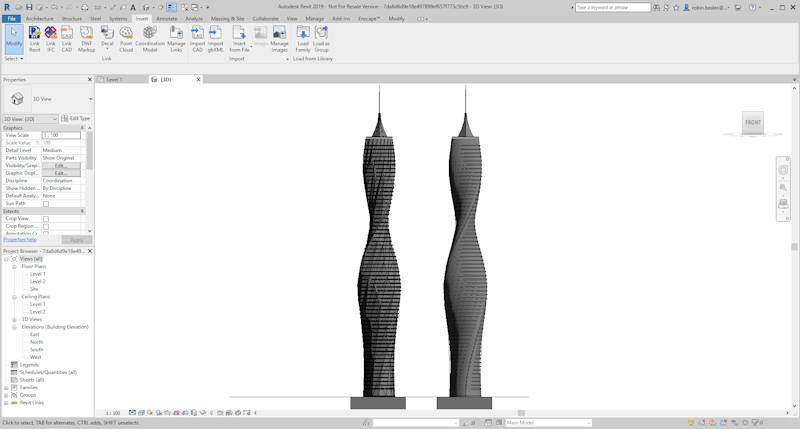The image size is (800, 429).
Task: Click the Load Family icon
Action: pos(303,33)
